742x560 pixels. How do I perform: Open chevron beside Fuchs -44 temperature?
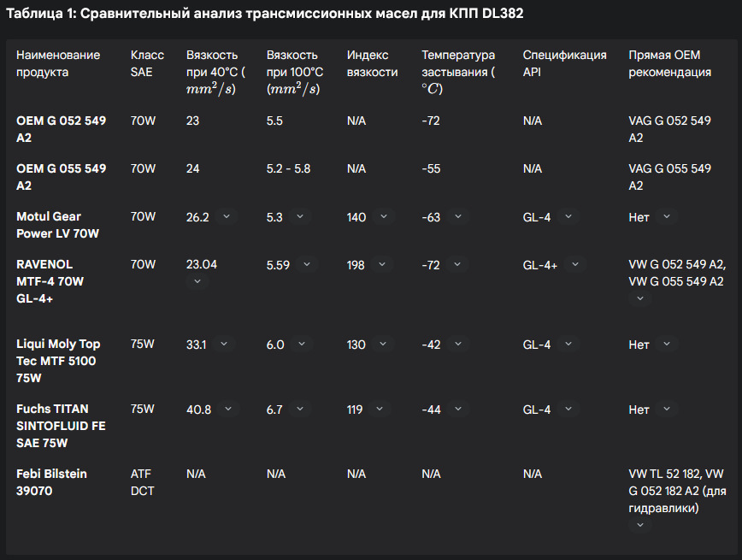point(458,410)
